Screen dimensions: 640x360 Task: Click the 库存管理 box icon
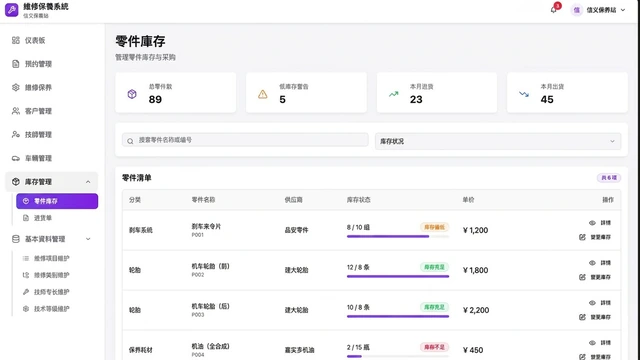[x=16, y=182]
